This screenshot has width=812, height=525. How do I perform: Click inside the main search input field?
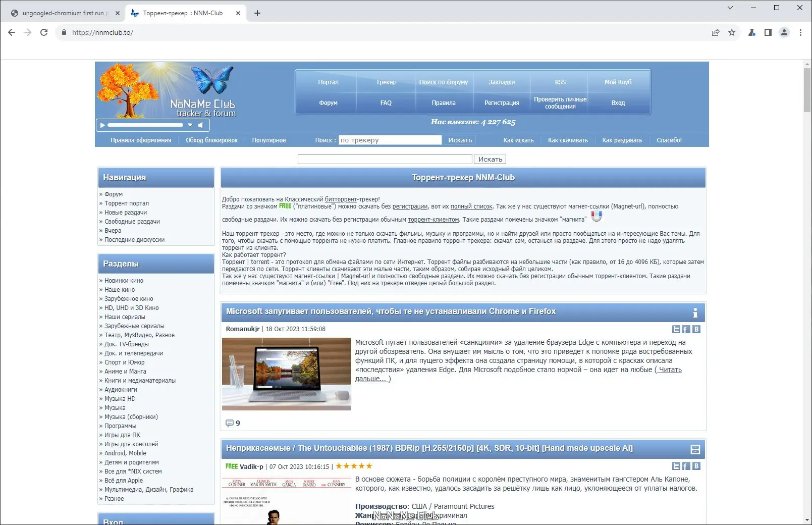[385, 159]
